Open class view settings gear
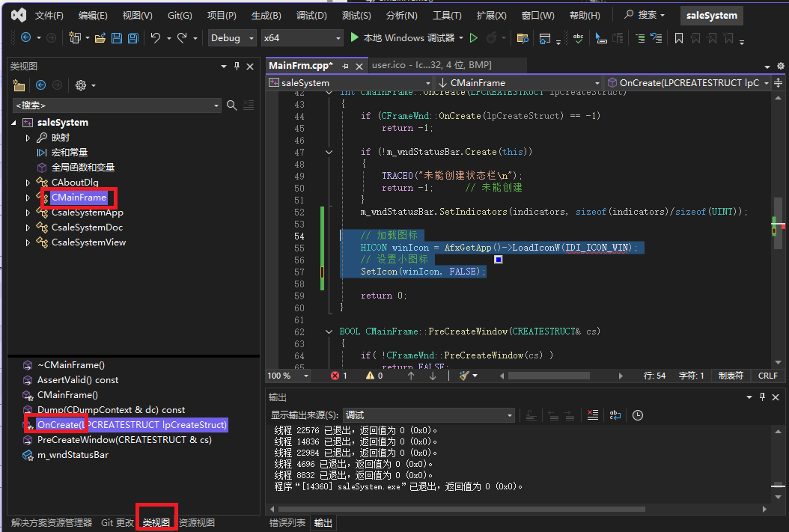The height and width of the screenshot is (532, 789). coord(81,86)
